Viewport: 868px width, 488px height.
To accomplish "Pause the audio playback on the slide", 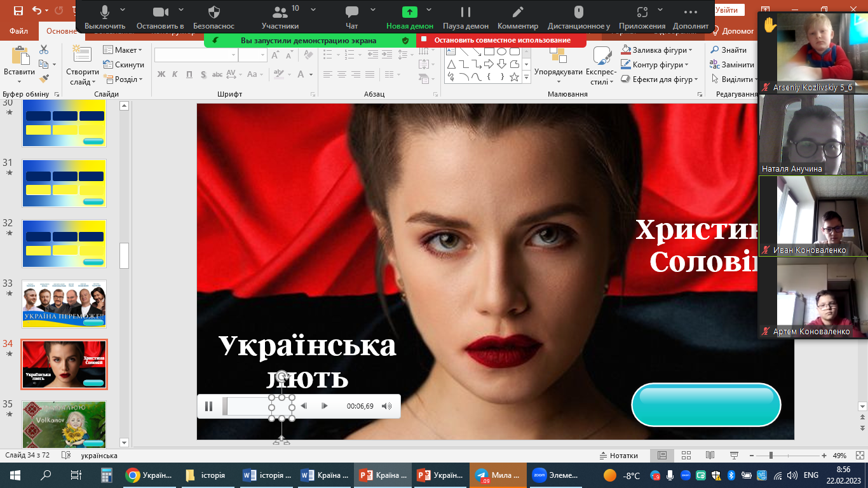I will pos(208,406).
